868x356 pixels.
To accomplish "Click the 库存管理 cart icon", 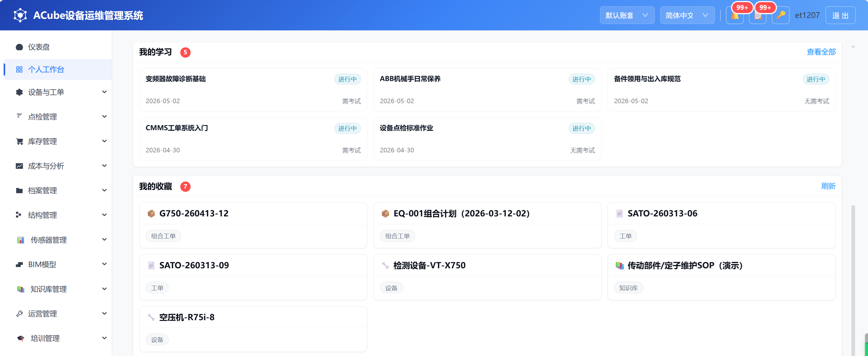I will (19, 141).
